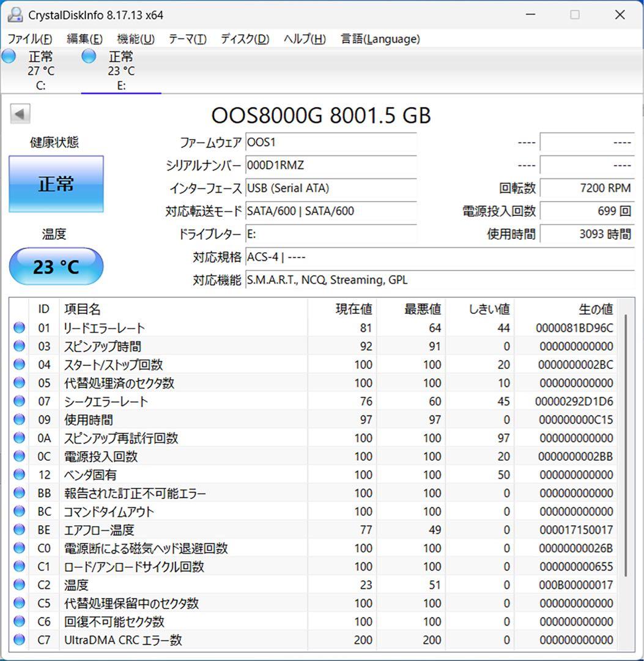Click the 正常 status indicator for drive E:
The height and width of the screenshot is (661, 644).
click(x=120, y=56)
